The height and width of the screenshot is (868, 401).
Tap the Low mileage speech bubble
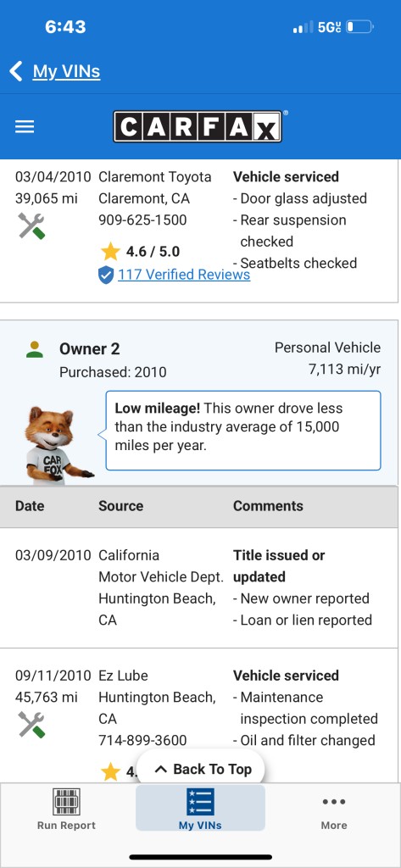pyautogui.click(x=243, y=431)
